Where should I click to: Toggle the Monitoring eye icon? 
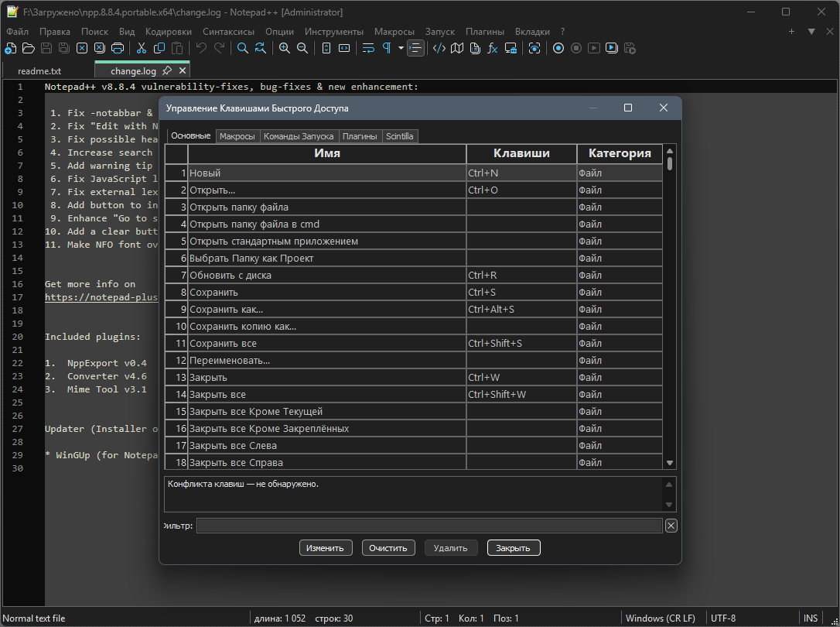[x=534, y=48]
